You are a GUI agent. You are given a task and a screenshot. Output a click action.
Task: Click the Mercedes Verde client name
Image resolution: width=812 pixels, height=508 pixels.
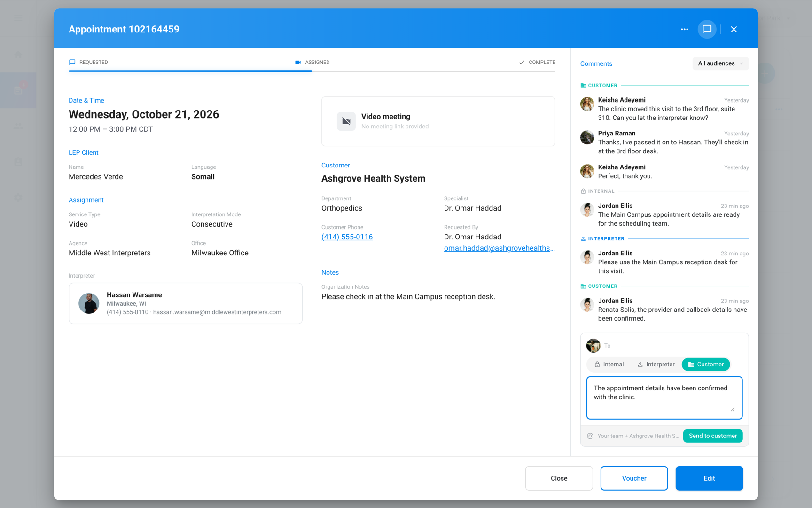coord(96,177)
